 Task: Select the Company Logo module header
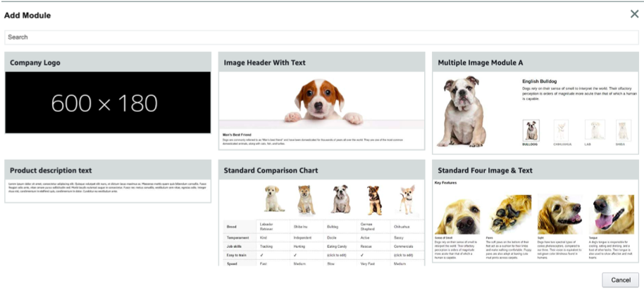click(x=108, y=63)
